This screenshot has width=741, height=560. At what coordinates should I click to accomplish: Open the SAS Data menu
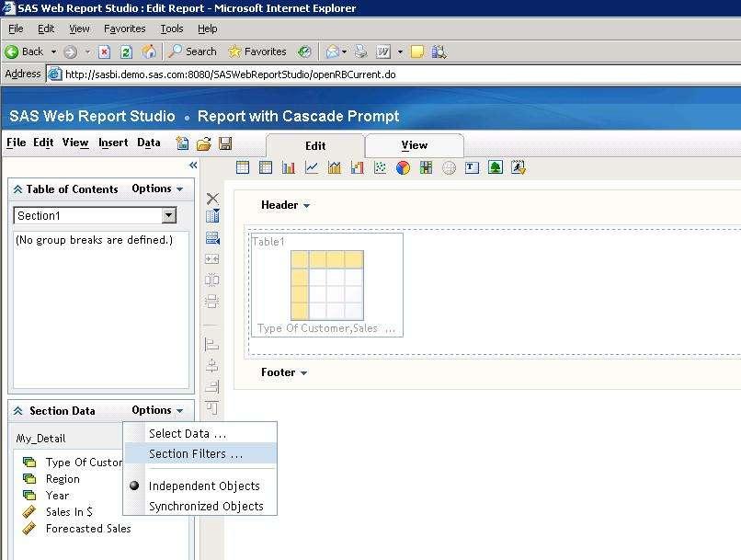click(x=148, y=143)
